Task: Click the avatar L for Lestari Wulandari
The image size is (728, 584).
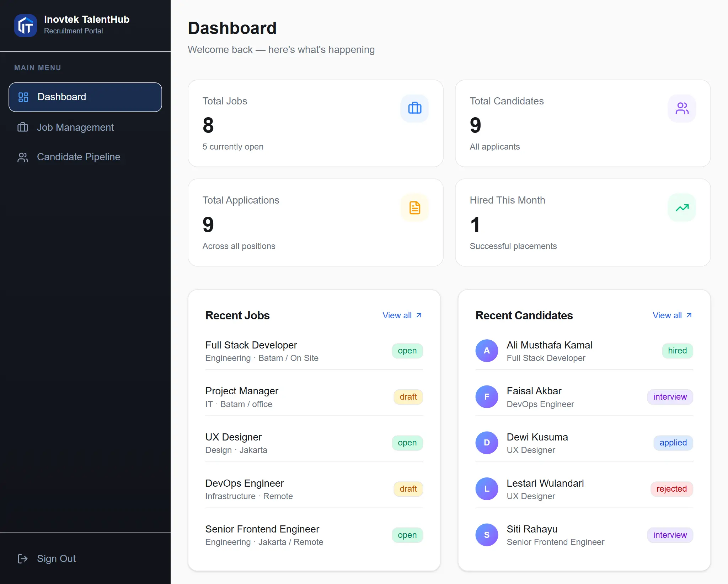Action: 487,489
